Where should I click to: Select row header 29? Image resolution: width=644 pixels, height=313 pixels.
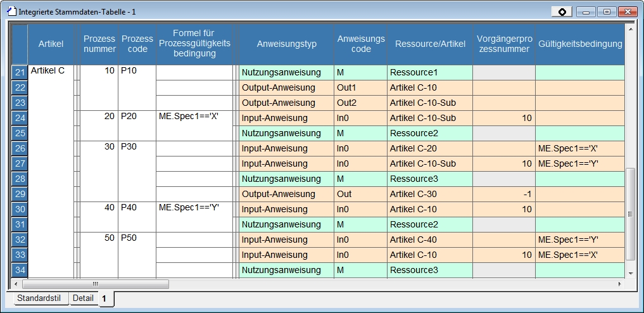[x=20, y=194]
